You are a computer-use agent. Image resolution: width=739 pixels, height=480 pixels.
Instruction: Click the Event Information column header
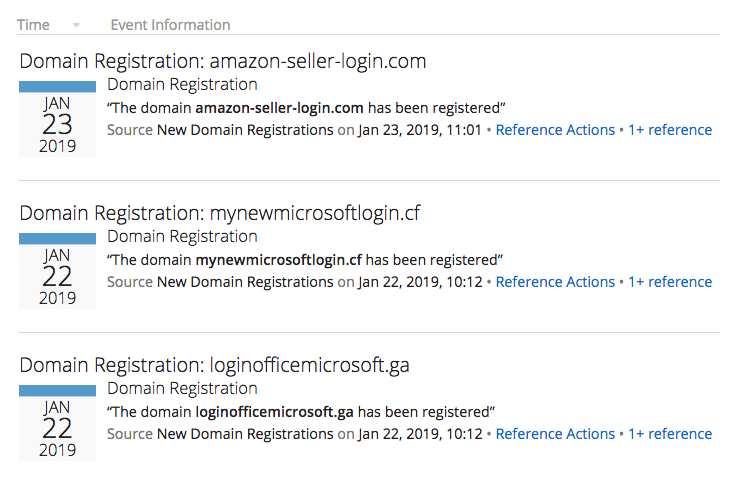click(x=170, y=25)
